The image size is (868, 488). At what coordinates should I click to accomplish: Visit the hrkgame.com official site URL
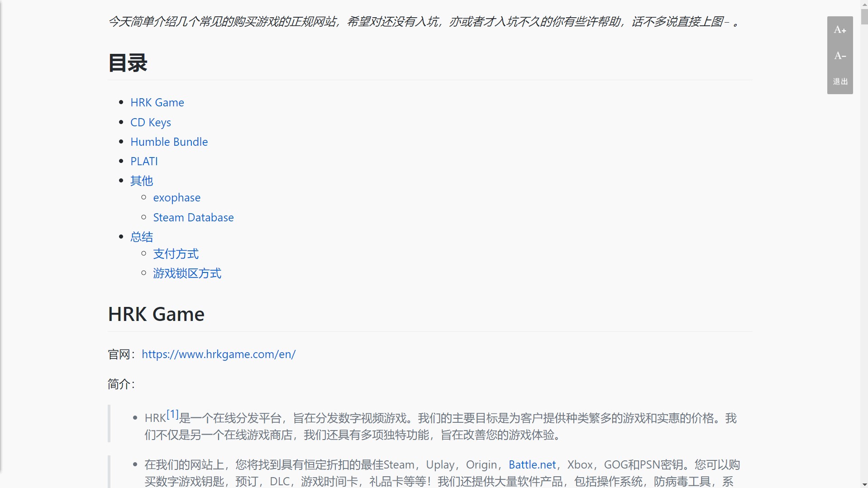click(219, 354)
